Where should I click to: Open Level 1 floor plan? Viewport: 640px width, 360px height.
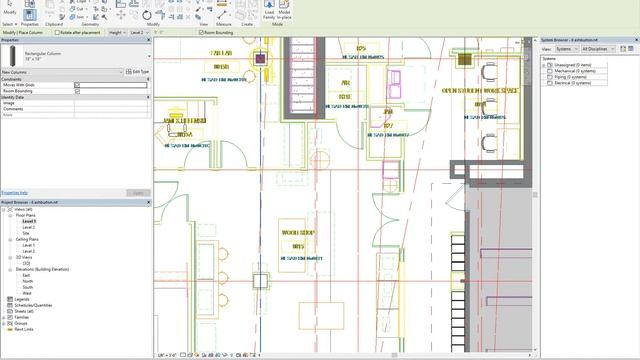pyautogui.click(x=29, y=221)
